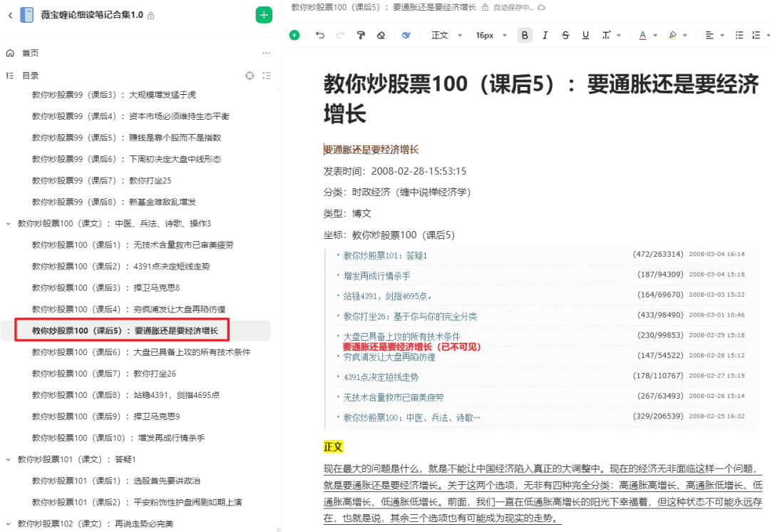Locate current document with target icon
770x532 pixels.
coord(250,76)
